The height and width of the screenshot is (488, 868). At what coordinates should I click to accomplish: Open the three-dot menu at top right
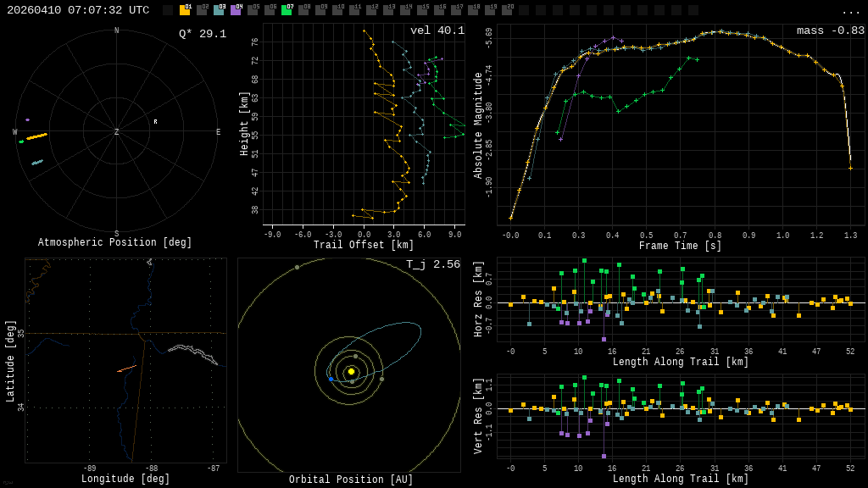[850, 11]
